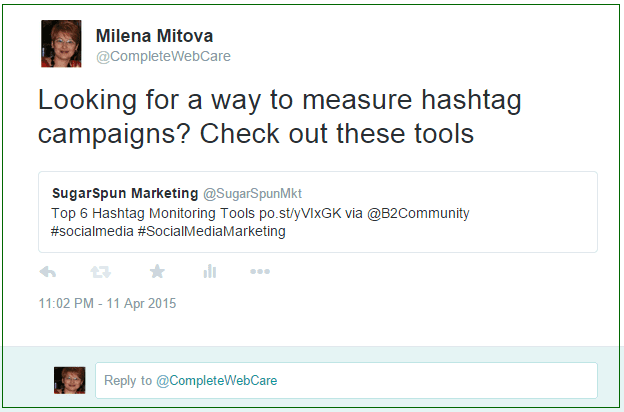Image resolution: width=624 pixels, height=412 pixels.
Task: Open the @B2Community mention
Action: (x=418, y=213)
